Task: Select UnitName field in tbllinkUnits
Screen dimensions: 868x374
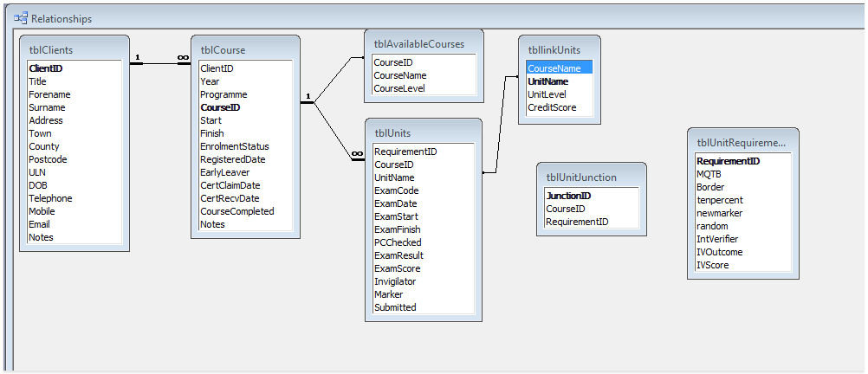Action: [x=559, y=81]
